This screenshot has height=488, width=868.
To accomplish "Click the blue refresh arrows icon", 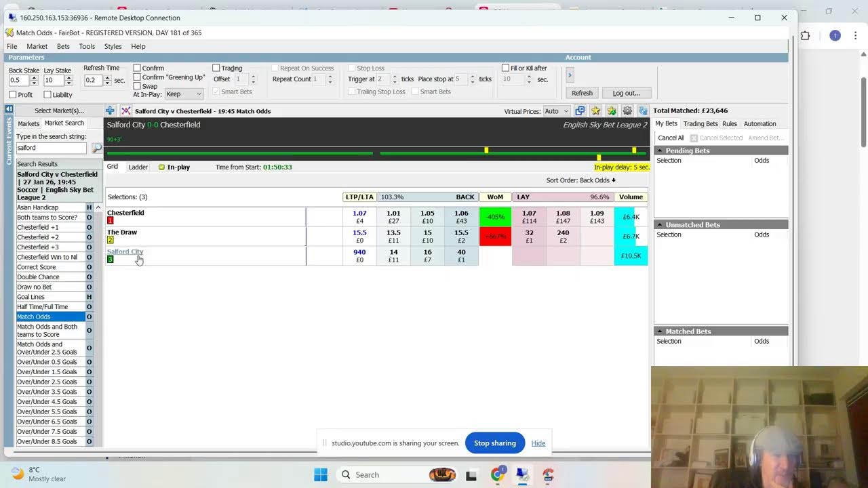I will [x=643, y=110].
